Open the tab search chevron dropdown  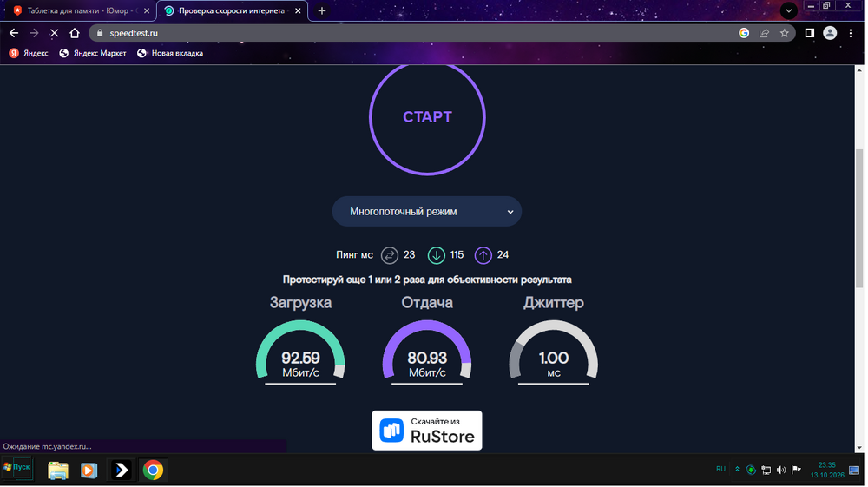pyautogui.click(x=789, y=10)
